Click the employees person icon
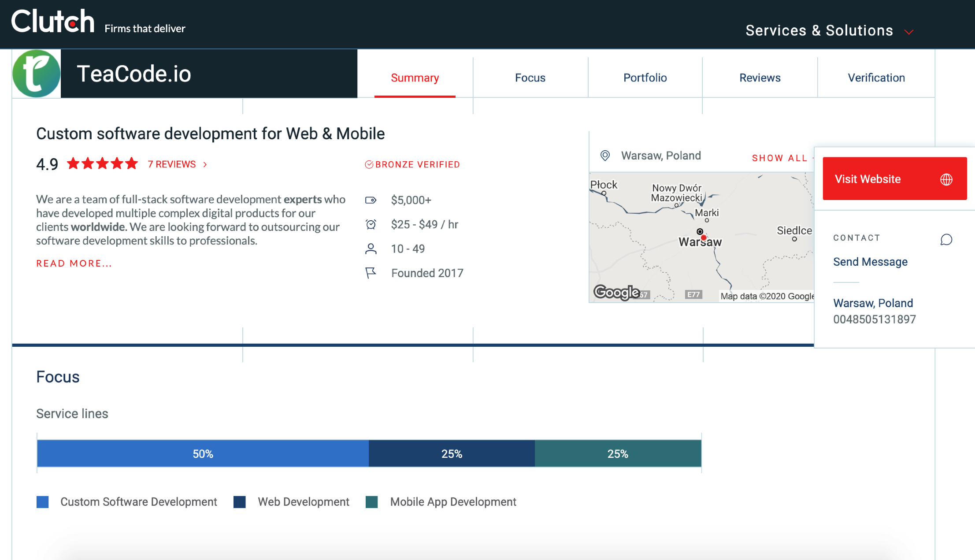Image resolution: width=975 pixels, height=560 pixels. (371, 249)
